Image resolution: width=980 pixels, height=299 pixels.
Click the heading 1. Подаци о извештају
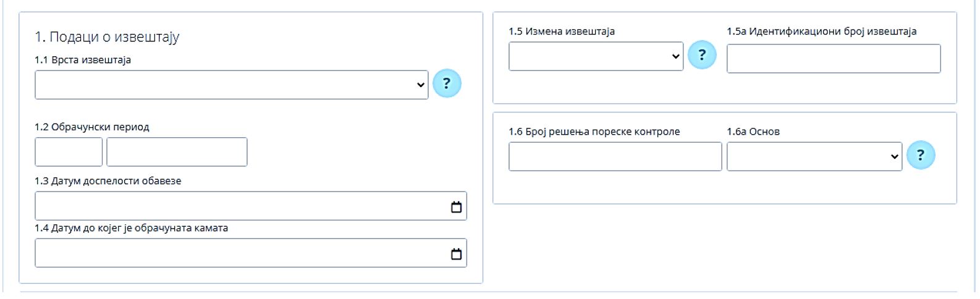[107, 37]
